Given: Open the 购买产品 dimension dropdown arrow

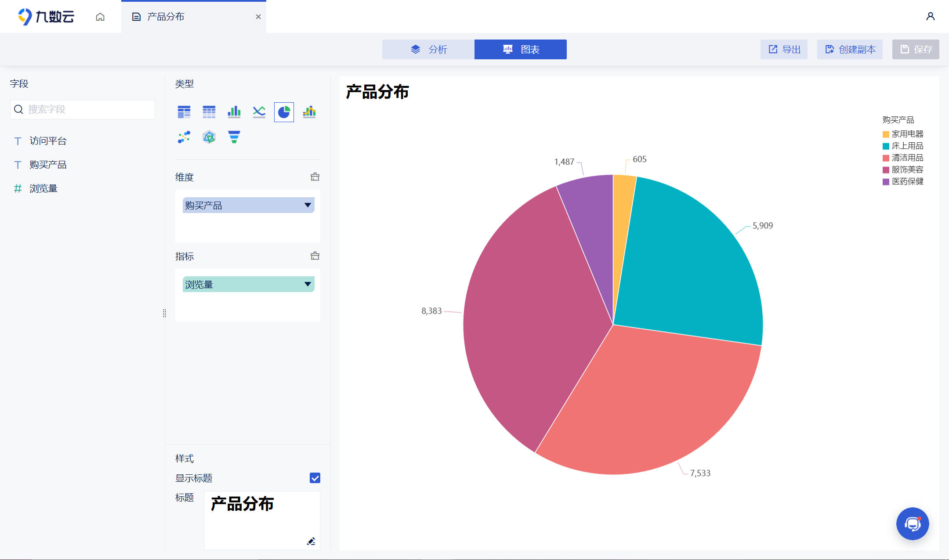Looking at the screenshot, I should coord(308,205).
